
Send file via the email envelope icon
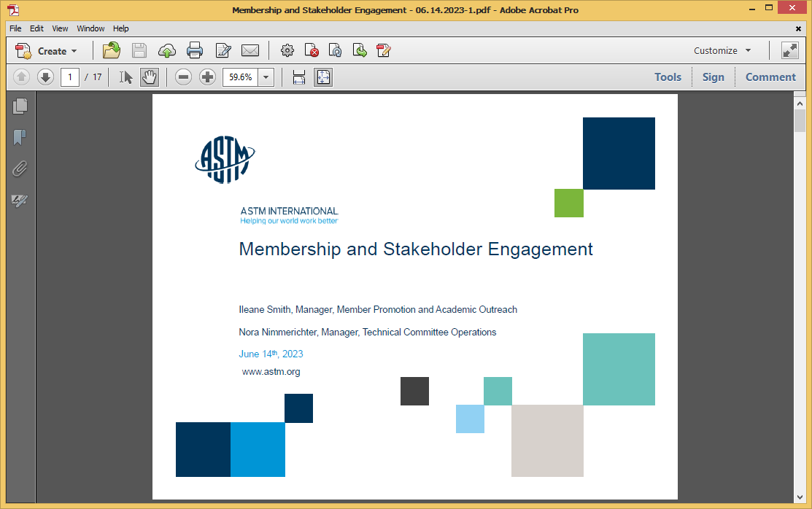(250, 51)
